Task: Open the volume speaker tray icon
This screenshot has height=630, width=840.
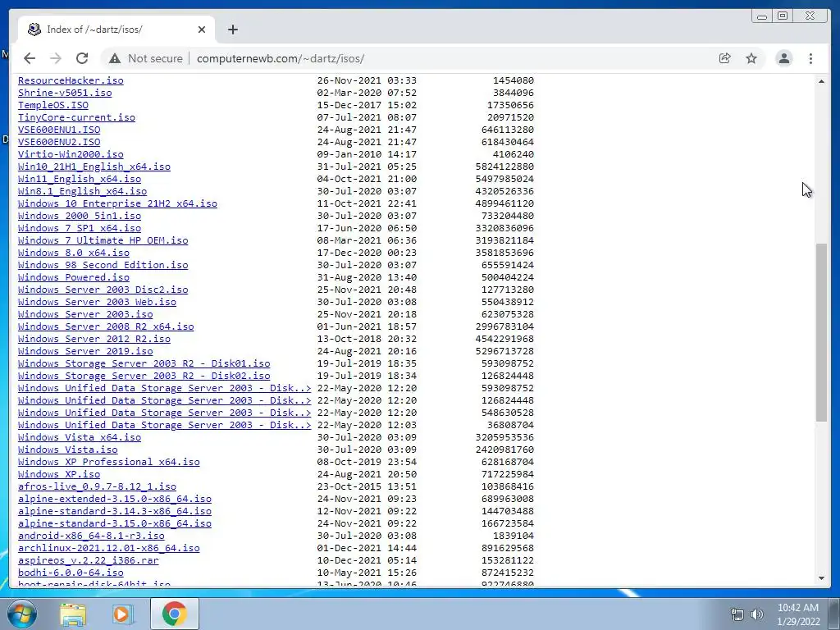Action: click(x=756, y=614)
